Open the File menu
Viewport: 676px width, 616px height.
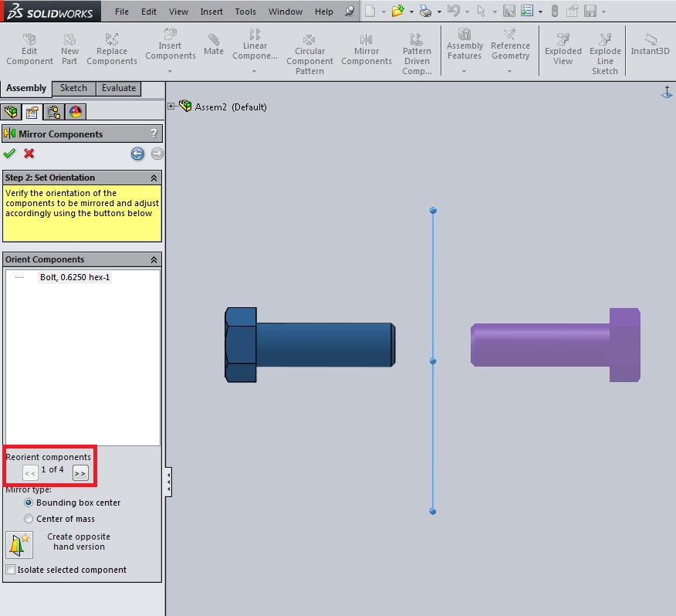coord(122,12)
